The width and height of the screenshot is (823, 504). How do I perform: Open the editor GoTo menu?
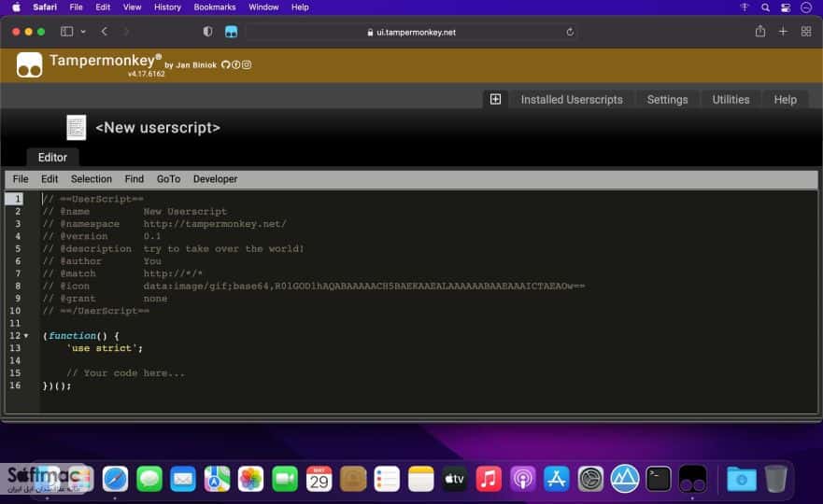[168, 179]
